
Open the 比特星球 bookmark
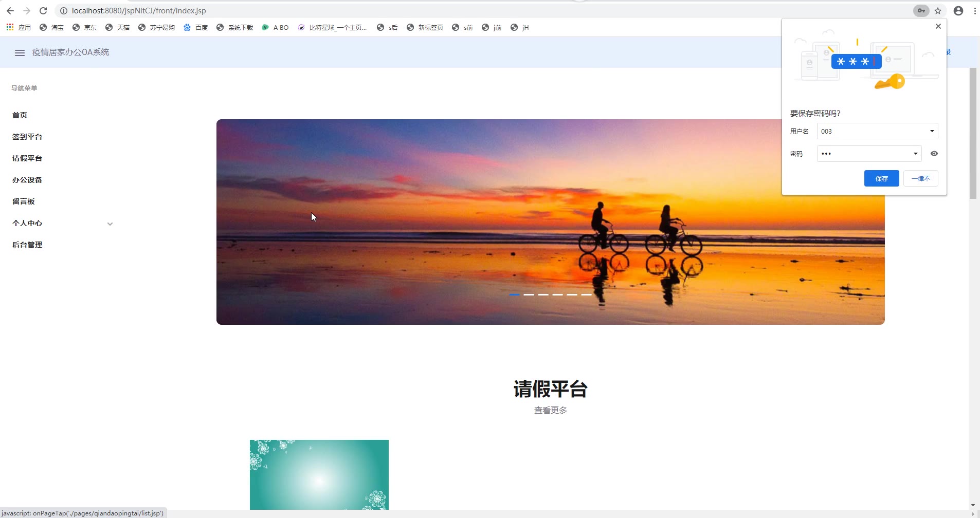(332, 27)
